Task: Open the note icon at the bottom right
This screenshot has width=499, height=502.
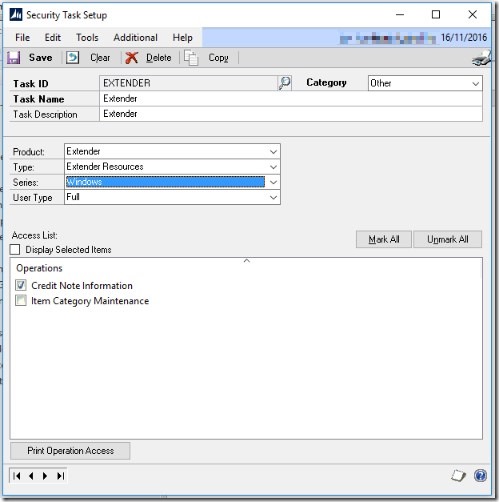Action: pos(458,476)
